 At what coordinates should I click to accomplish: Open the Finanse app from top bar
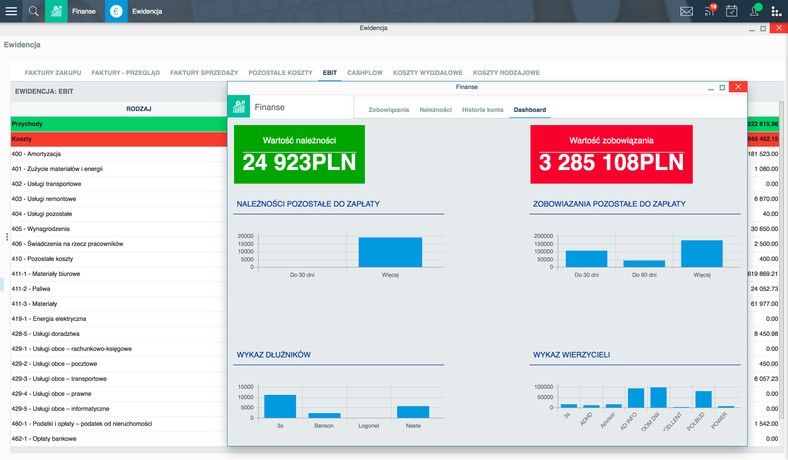click(56, 11)
